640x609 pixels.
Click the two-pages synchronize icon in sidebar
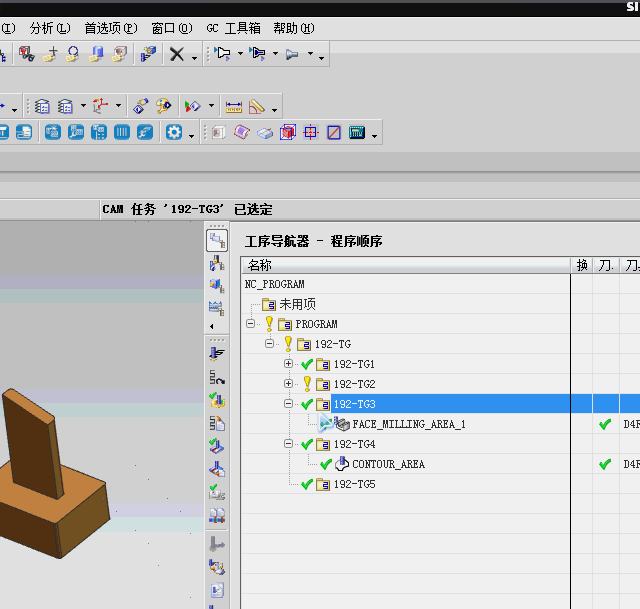point(217,516)
